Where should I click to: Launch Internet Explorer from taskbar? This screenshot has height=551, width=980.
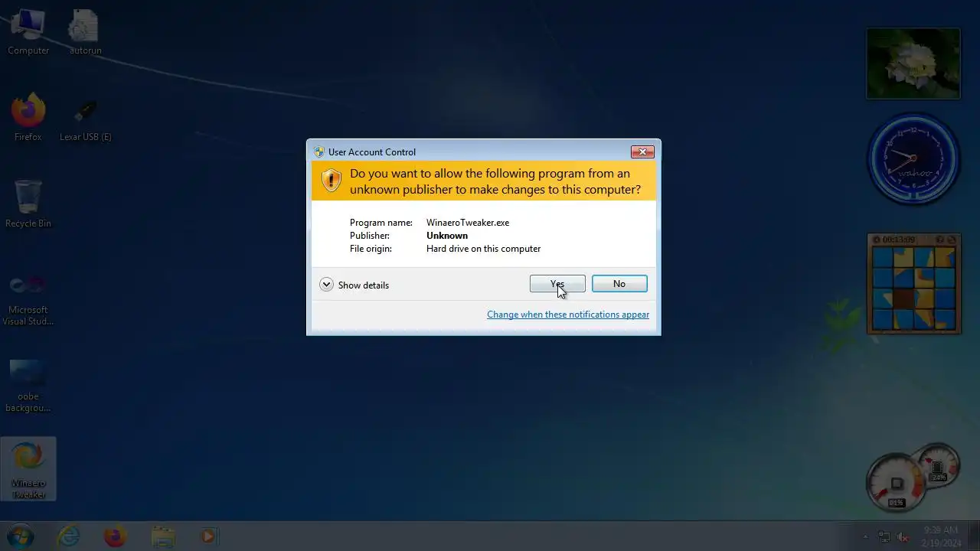(x=69, y=536)
